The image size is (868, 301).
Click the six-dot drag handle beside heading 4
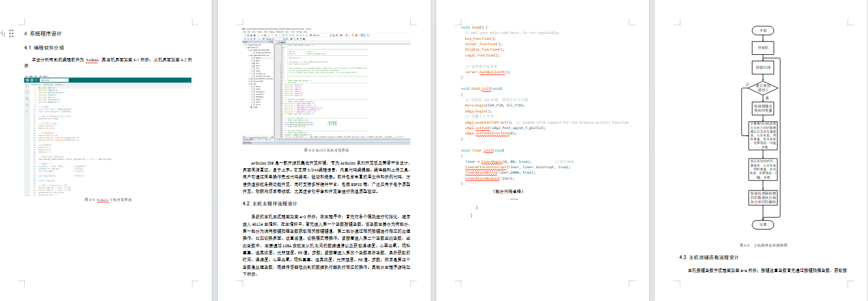coord(11,33)
